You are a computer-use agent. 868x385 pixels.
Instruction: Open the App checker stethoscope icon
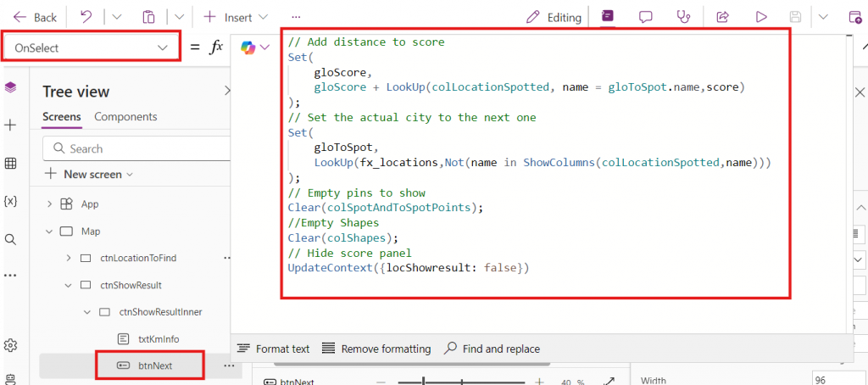tap(684, 17)
